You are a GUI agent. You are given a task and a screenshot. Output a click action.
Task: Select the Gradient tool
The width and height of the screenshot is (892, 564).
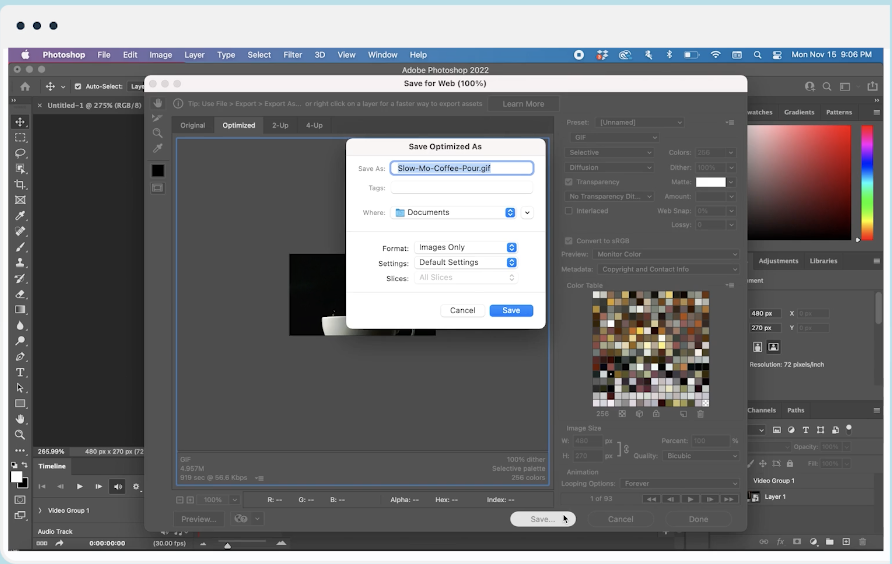click(20, 310)
